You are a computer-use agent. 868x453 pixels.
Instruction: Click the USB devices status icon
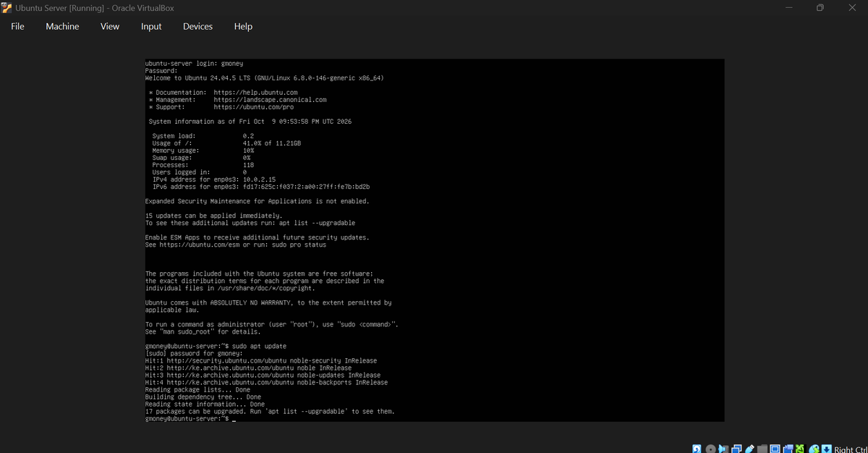tap(749, 449)
